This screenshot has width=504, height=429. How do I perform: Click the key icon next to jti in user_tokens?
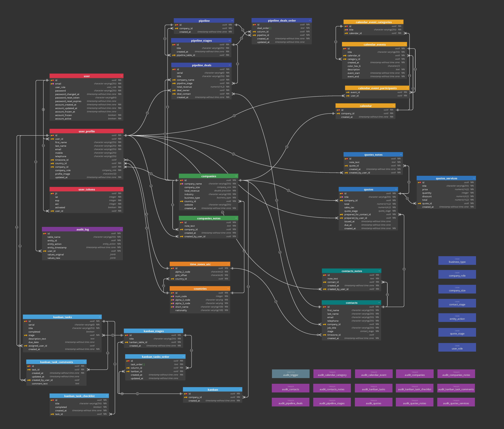coord(52,194)
